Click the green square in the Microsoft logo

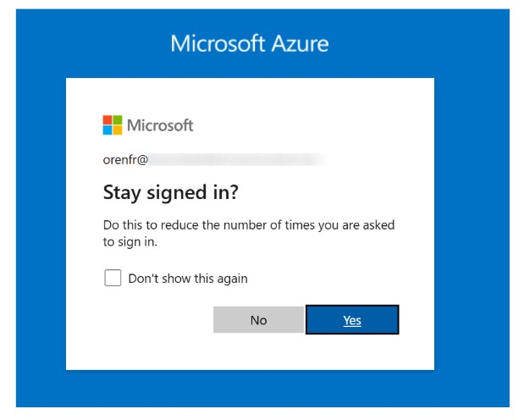[118, 120]
